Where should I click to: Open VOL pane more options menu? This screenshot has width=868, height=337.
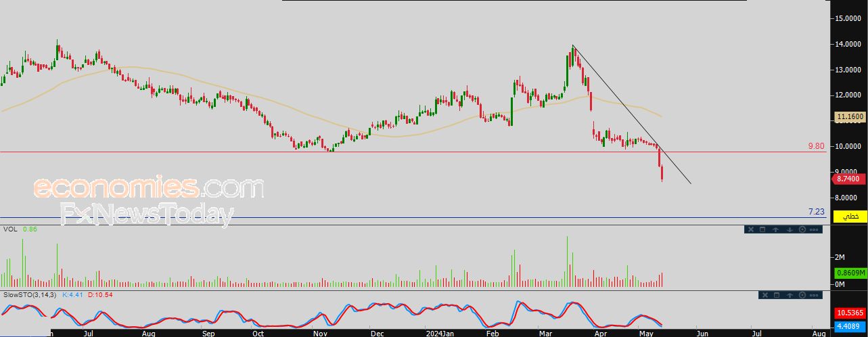tap(814, 229)
